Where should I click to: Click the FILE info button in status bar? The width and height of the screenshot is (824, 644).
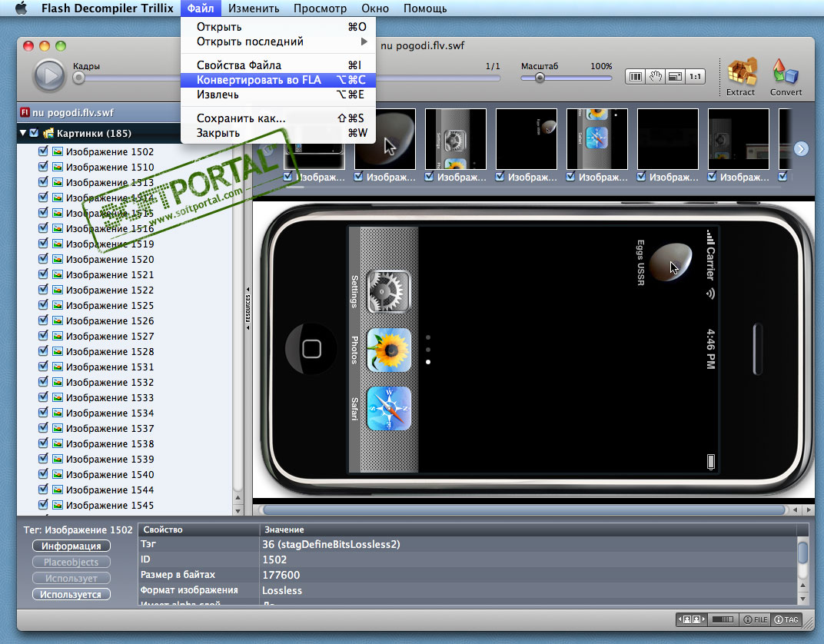coord(755,620)
